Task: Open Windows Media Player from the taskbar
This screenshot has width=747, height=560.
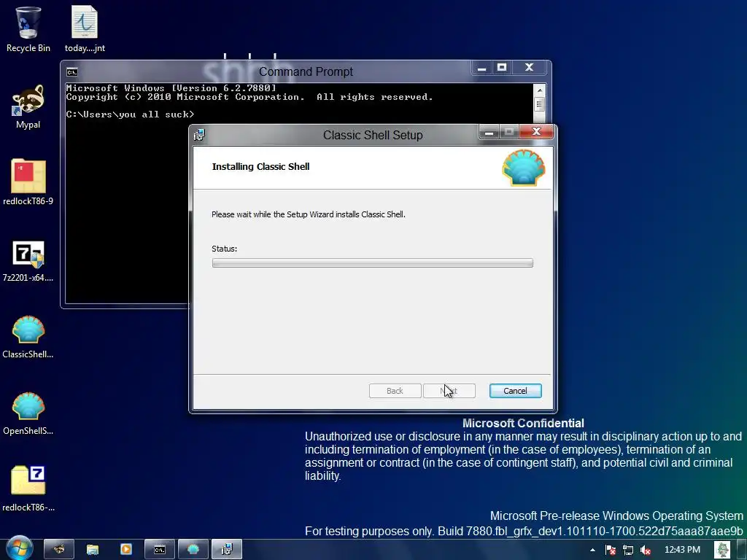Action: [125, 550]
